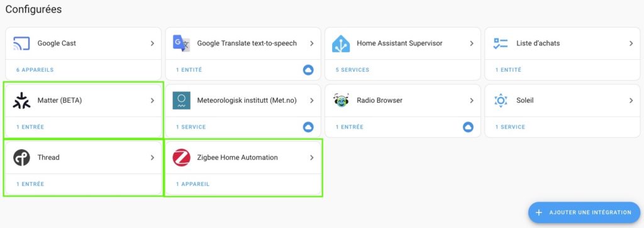Click the Google Translate text-to-speech icon
The image size is (644, 228).
point(181,43)
